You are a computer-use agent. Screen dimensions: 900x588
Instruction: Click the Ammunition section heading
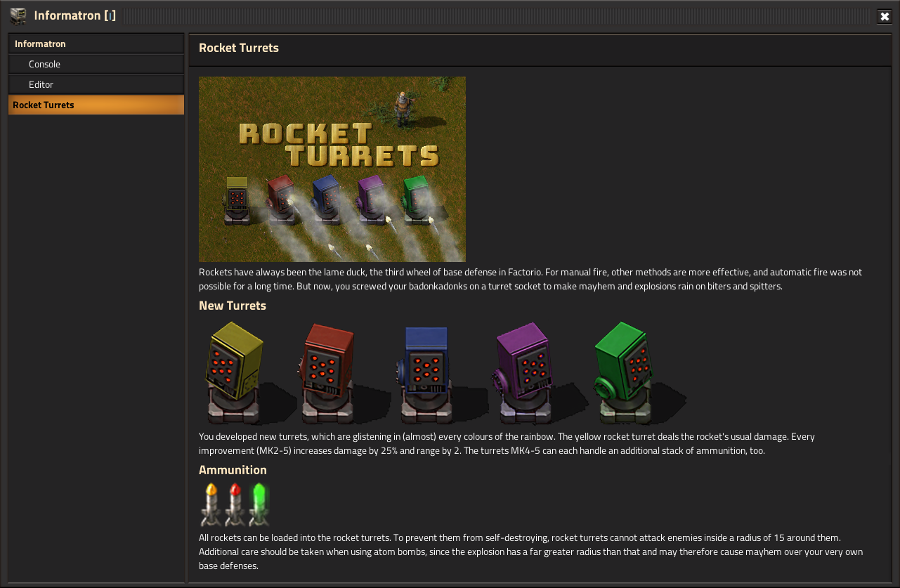click(233, 470)
